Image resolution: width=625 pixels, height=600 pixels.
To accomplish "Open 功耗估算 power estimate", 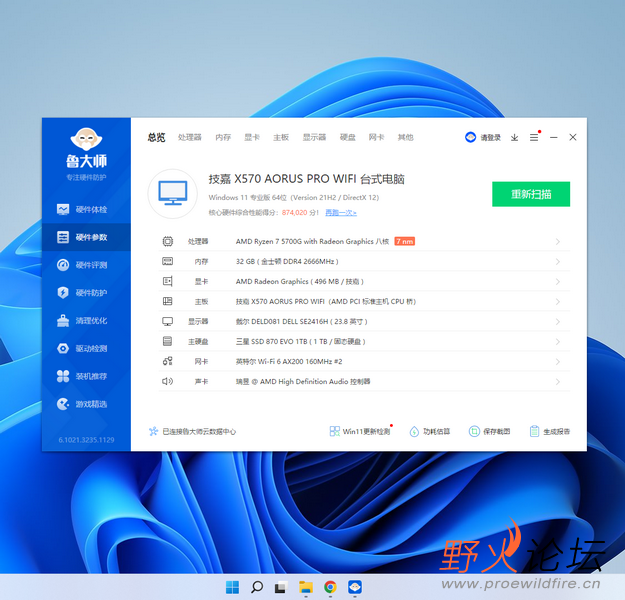I will (430, 431).
